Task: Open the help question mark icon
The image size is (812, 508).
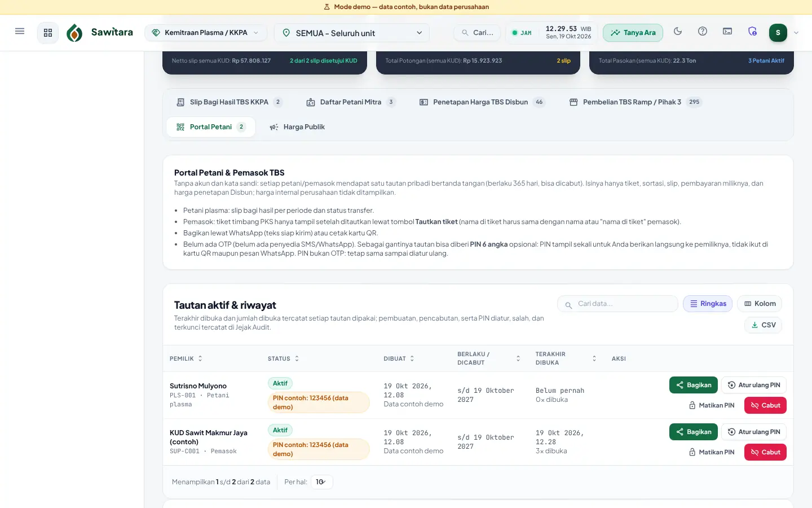Action: 703,32
